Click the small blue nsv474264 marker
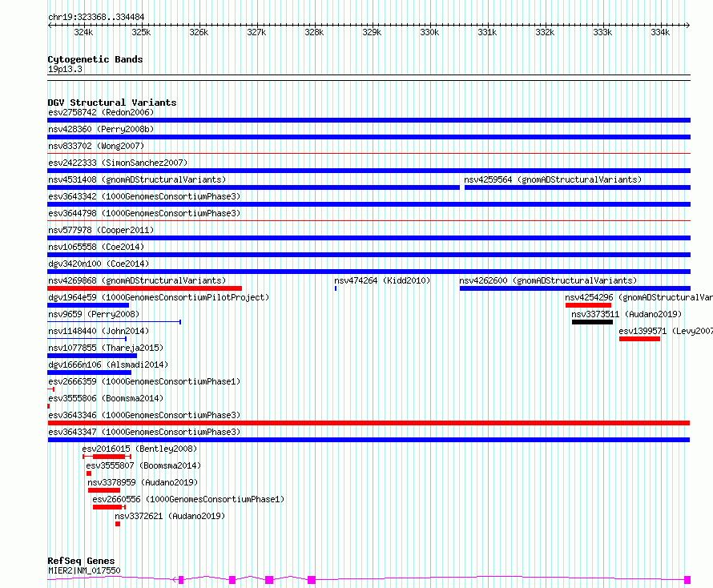 (x=336, y=288)
